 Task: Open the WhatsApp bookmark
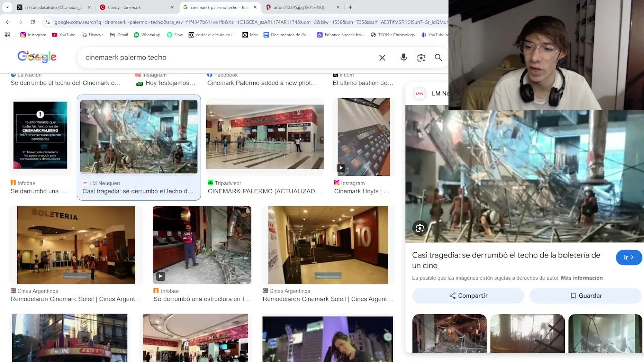(x=147, y=35)
